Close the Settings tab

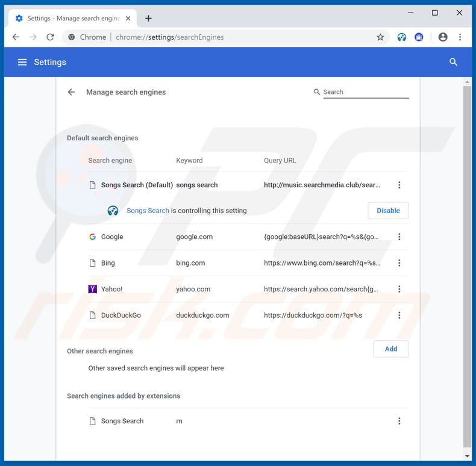[128, 18]
